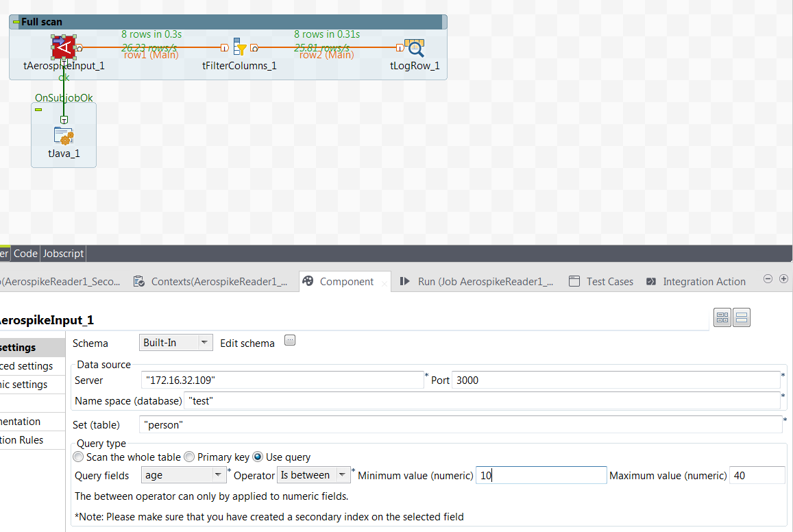Click the Maximum value numeric field
The width and height of the screenshot is (793, 532).
coord(757,475)
